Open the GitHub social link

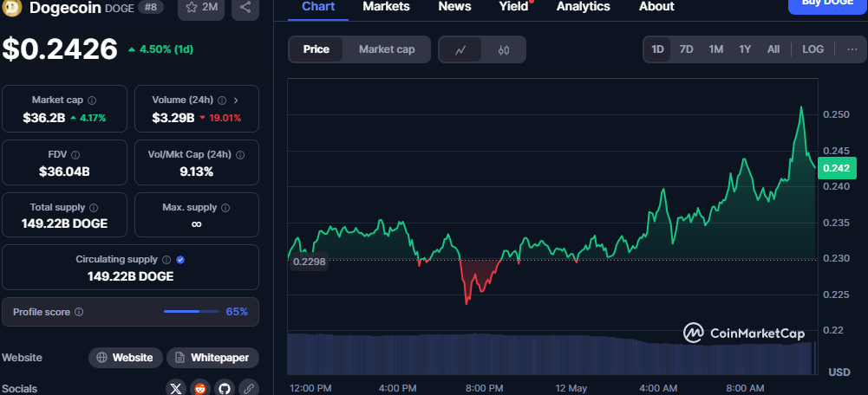[x=225, y=388]
